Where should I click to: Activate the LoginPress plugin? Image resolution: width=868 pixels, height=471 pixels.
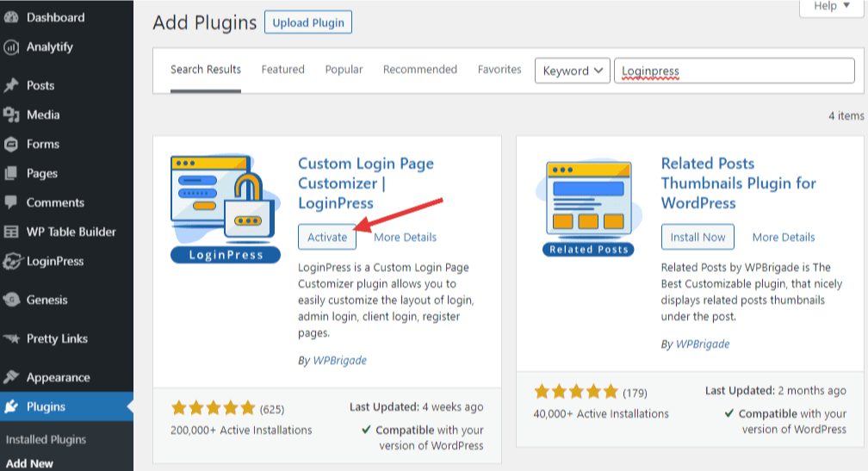(327, 237)
